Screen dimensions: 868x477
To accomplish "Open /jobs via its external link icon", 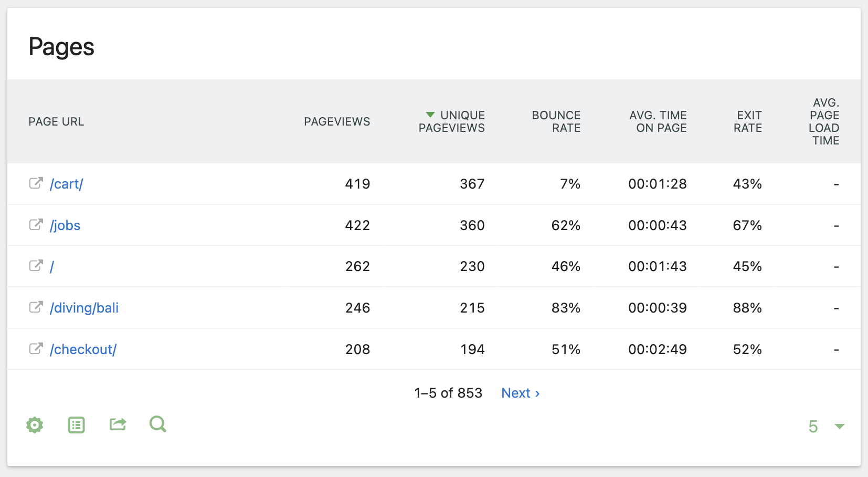I will 36,225.
